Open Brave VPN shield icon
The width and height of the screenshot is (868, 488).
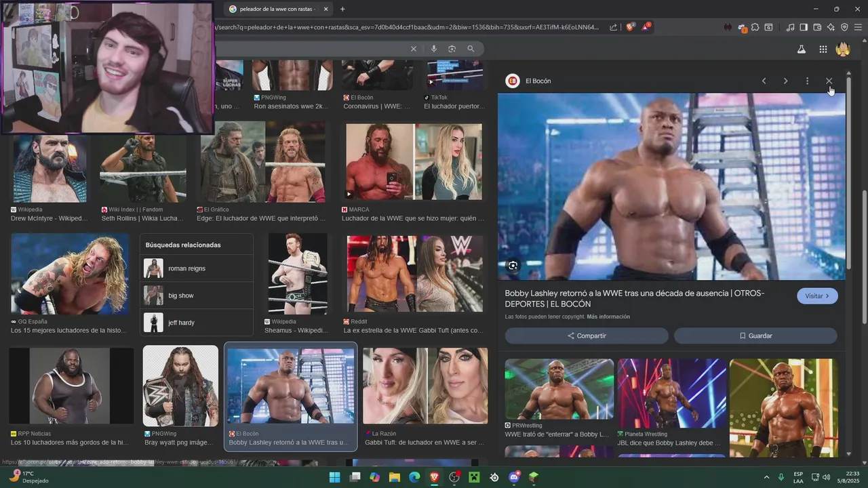(844, 27)
